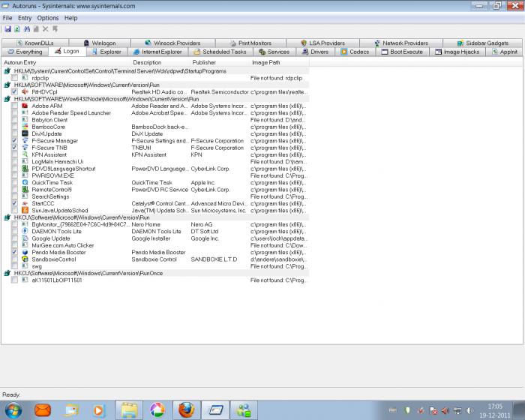Uncheck the StartCCC entry
Screen dimensions: 525x420
point(14,203)
